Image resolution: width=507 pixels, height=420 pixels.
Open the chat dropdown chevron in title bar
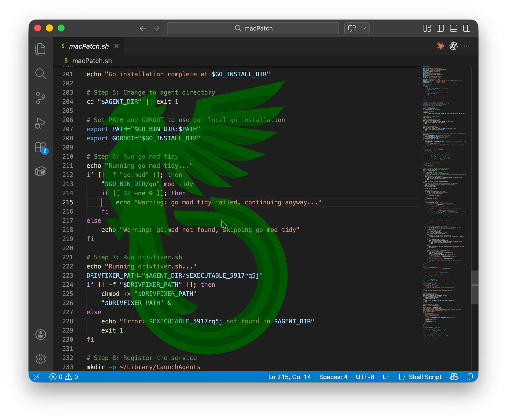(364, 28)
